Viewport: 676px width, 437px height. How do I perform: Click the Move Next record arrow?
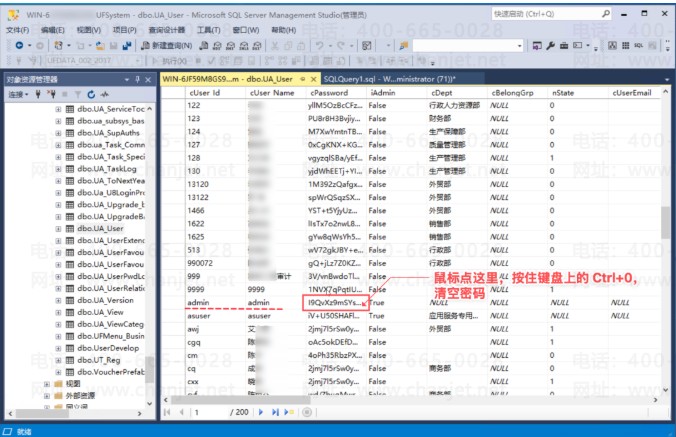point(261,412)
